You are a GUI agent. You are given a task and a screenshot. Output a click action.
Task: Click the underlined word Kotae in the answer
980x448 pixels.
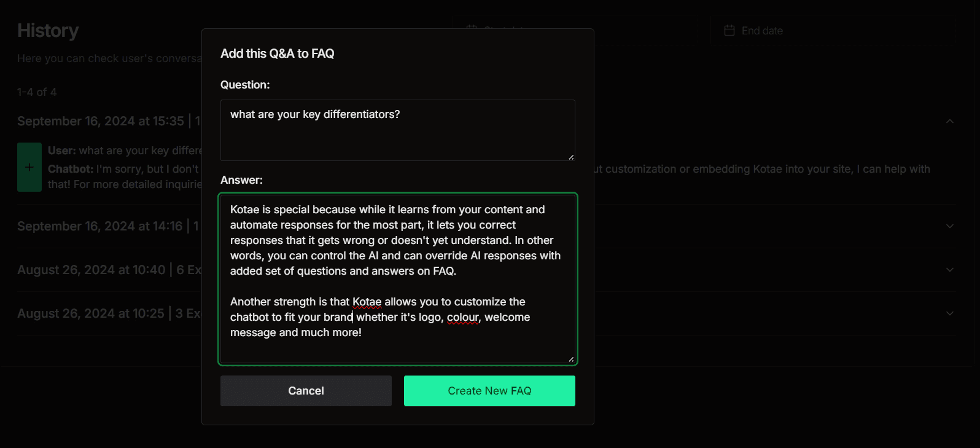click(x=367, y=302)
